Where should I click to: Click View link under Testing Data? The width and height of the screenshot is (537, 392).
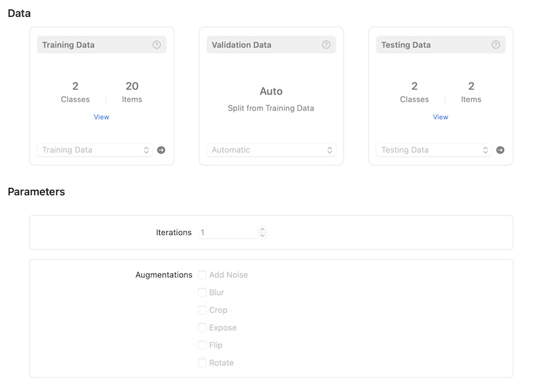440,117
